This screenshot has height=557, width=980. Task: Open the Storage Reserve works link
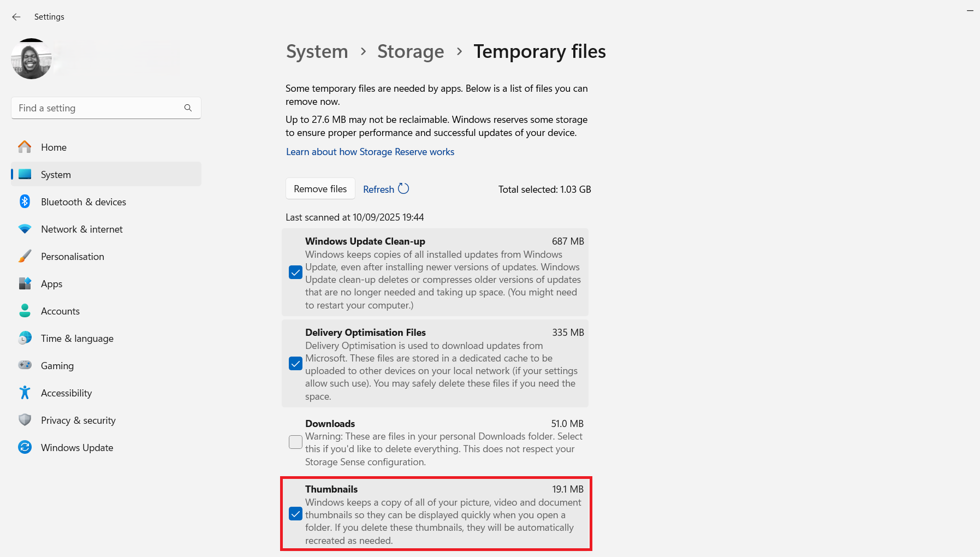click(x=370, y=151)
